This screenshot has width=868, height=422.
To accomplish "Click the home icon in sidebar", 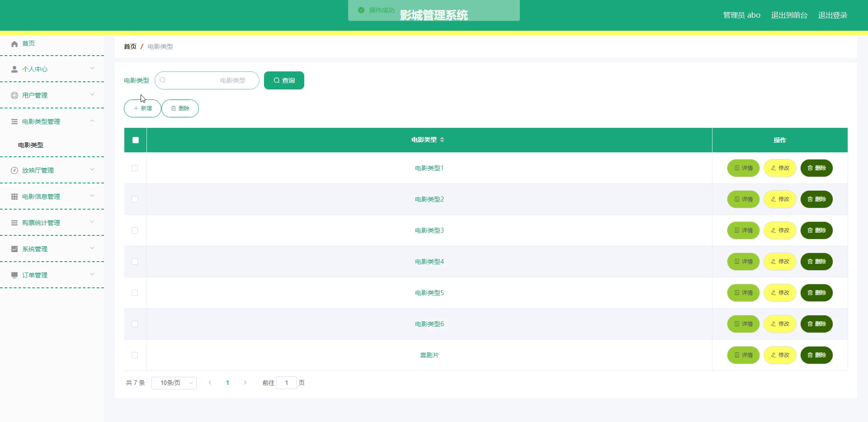I will coord(14,44).
